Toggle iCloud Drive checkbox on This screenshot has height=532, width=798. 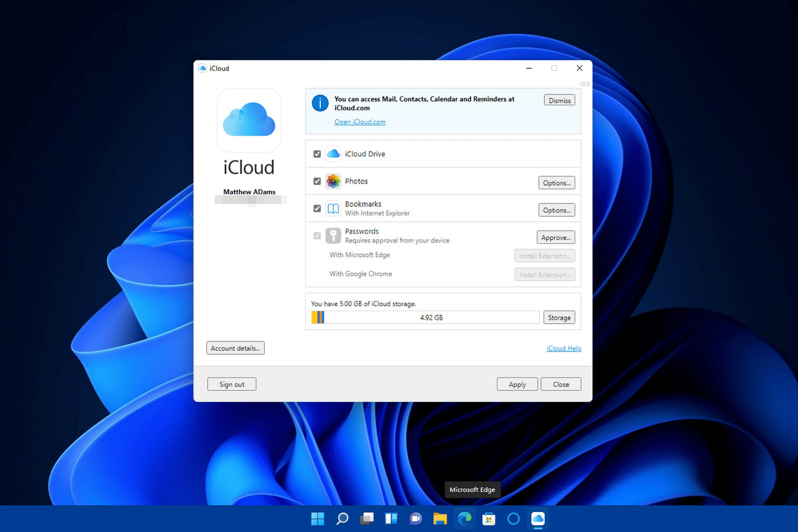click(316, 154)
